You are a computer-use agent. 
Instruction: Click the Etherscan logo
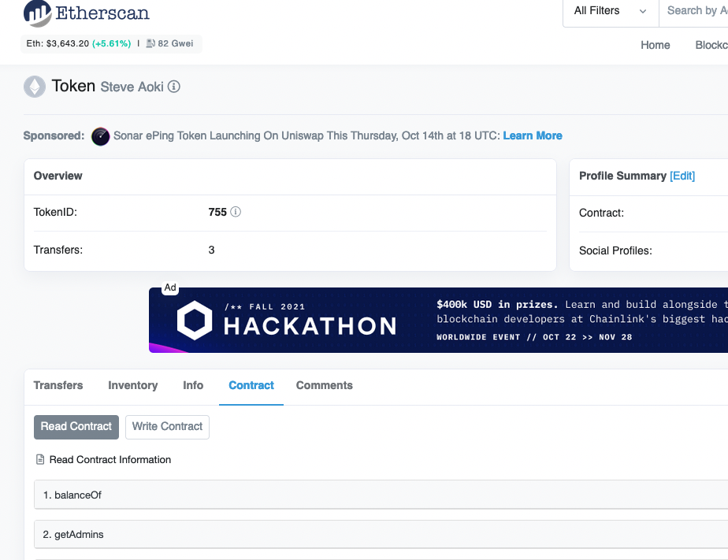87,13
